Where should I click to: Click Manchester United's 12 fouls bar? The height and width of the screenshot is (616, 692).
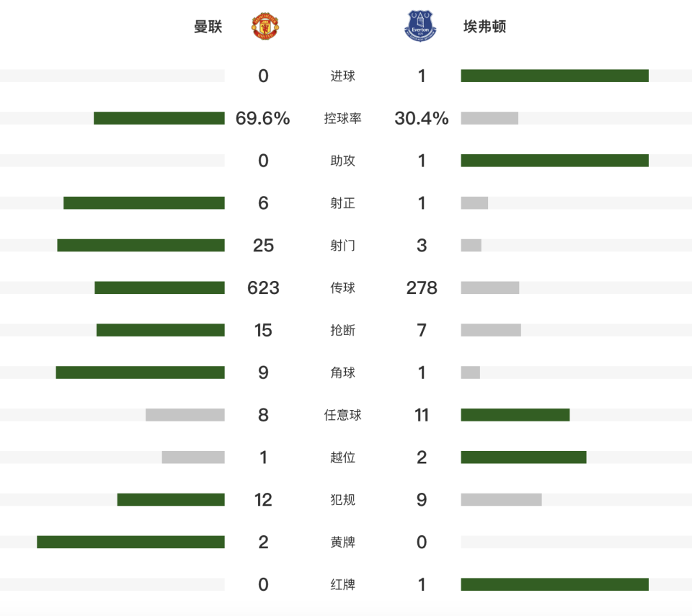point(171,499)
